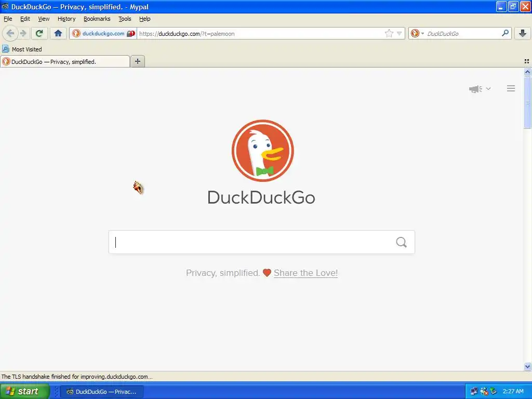Follow the Share the Love! link

coord(305,273)
